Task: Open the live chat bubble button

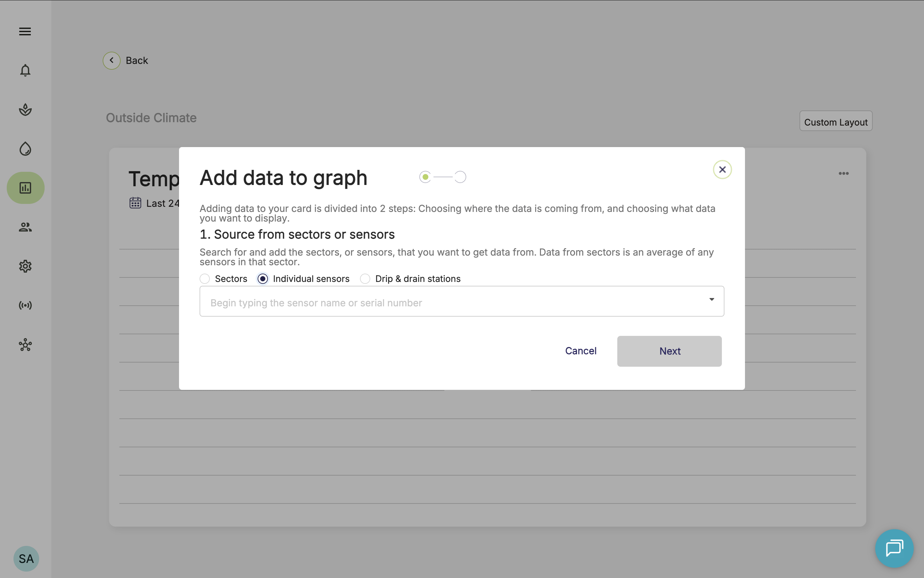Action: (x=894, y=548)
